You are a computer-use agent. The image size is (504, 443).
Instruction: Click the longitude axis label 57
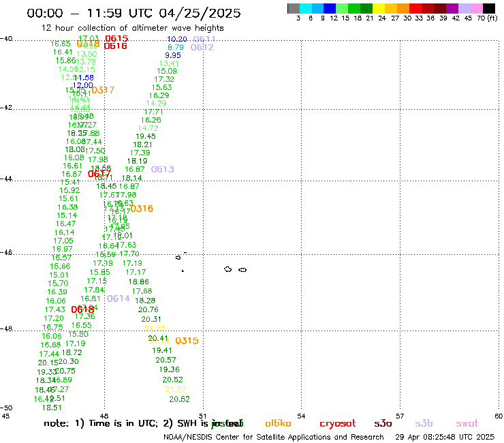(400, 416)
